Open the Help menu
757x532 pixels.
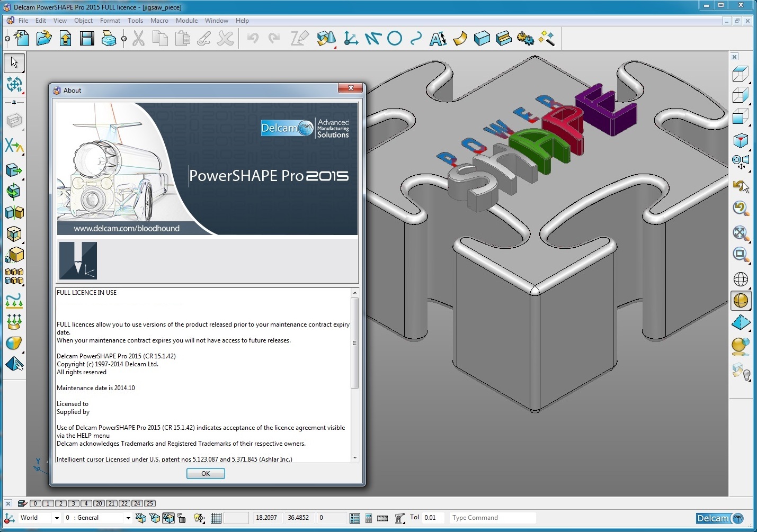pos(242,21)
